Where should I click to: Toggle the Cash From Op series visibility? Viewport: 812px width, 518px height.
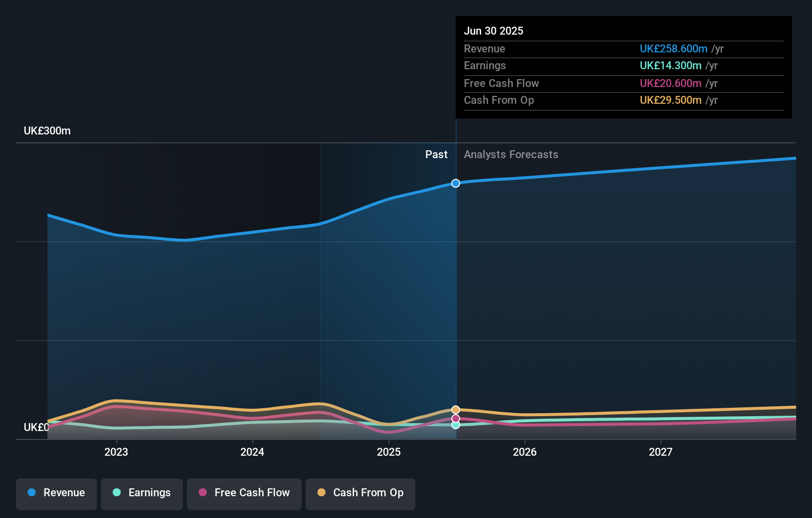click(x=361, y=493)
